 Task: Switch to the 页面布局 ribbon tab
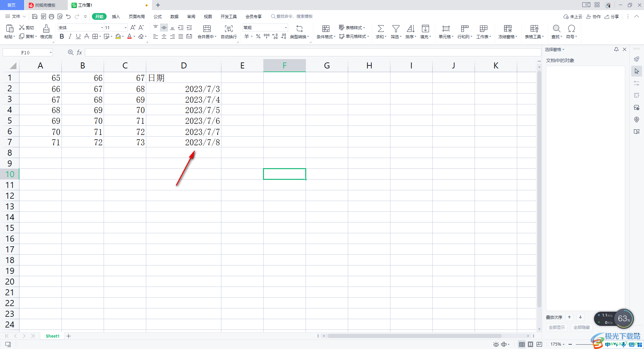click(137, 16)
